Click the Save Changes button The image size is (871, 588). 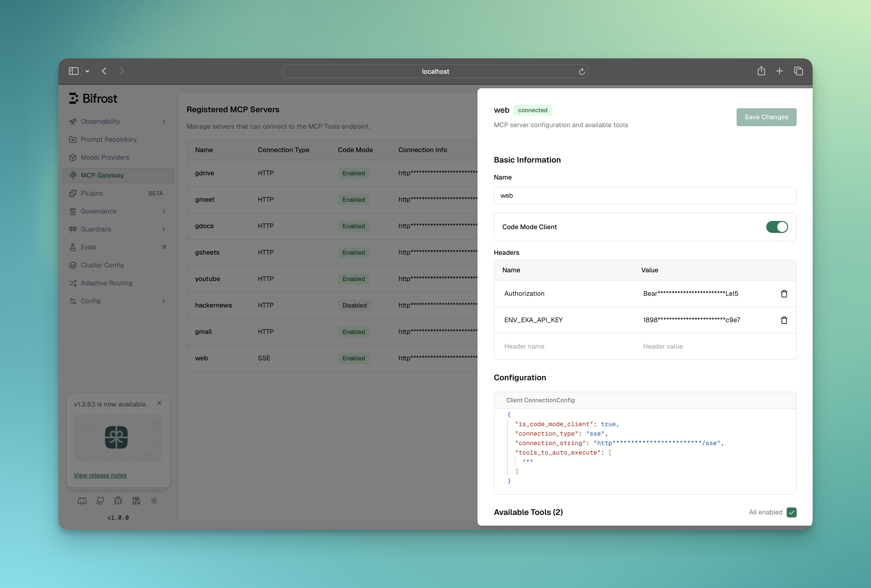766,117
